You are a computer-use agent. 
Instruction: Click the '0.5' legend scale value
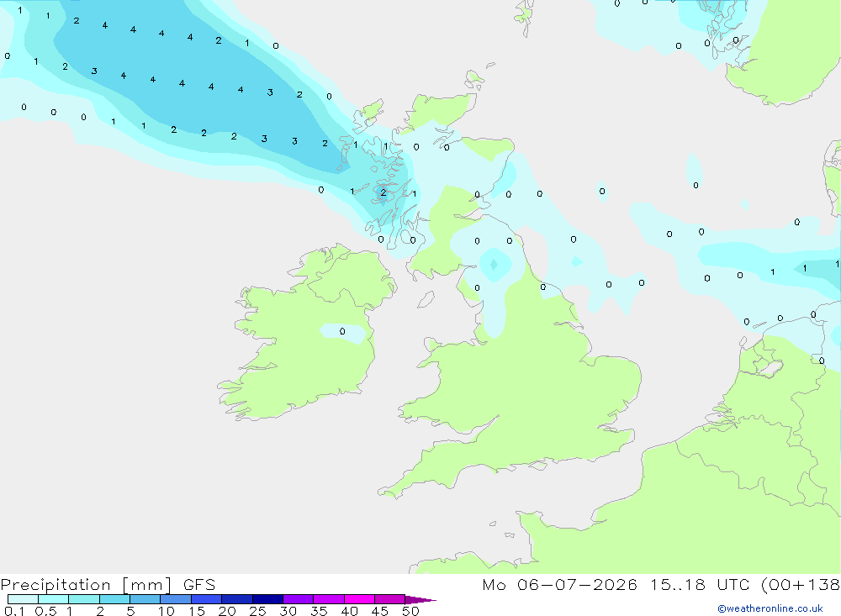point(45,611)
